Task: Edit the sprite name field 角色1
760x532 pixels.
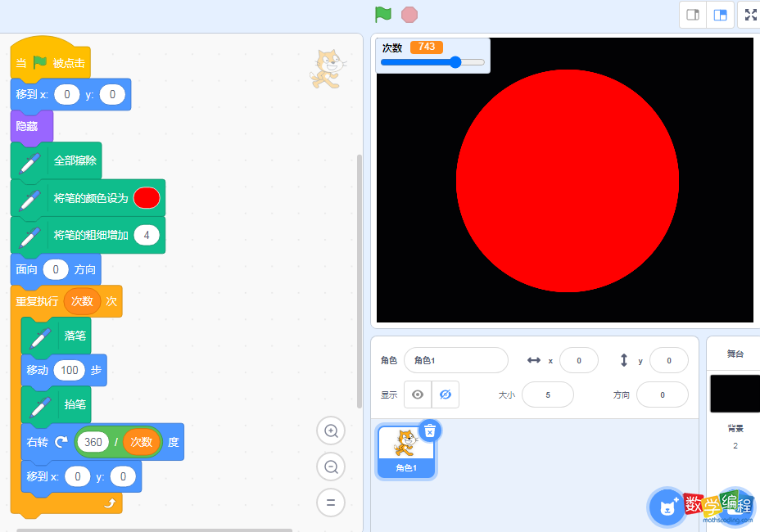Action: (455, 360)
